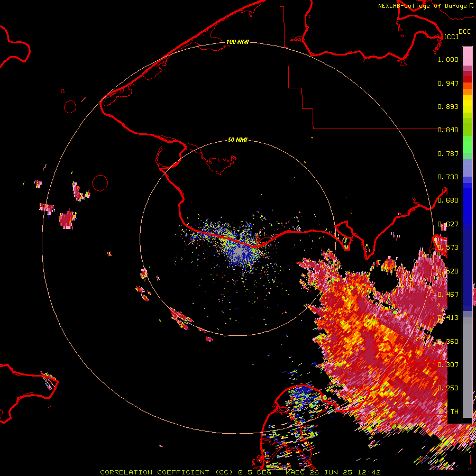This screenshot has width=476, height=476.
Task: Select the 0.467 legend value
Action: point(448,294)
